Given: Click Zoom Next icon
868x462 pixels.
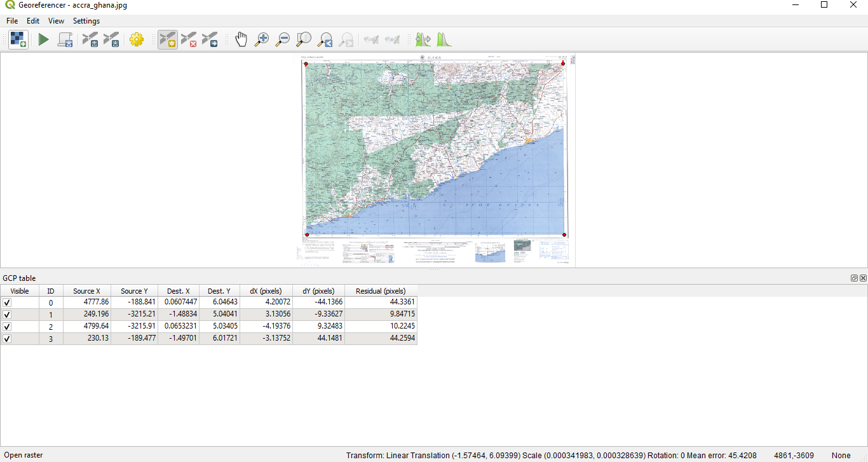Looking at the screenshot, I should pos(346,40).
